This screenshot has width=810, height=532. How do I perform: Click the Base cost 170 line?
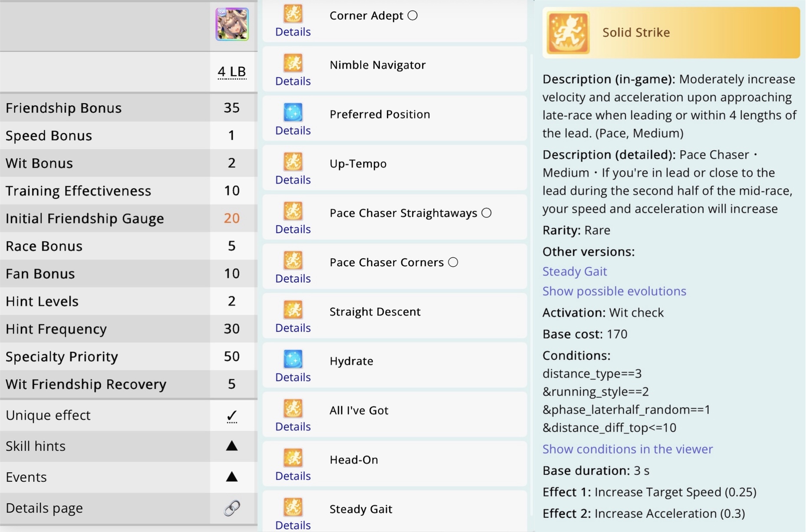coord(585,334)
